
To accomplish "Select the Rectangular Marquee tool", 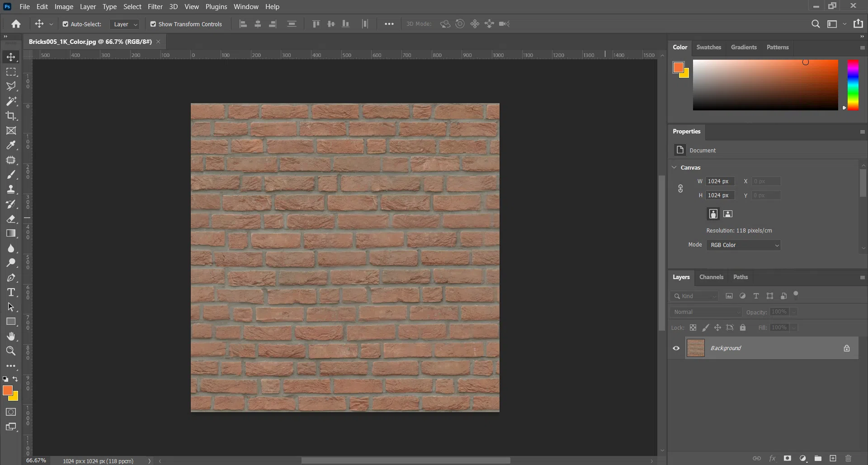I will [11, 72].
